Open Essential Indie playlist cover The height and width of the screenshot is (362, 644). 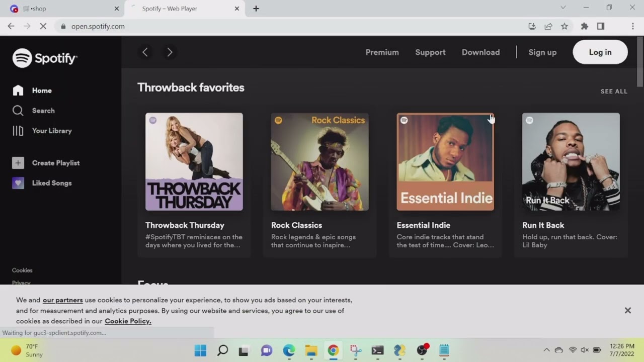click(445, 162)
